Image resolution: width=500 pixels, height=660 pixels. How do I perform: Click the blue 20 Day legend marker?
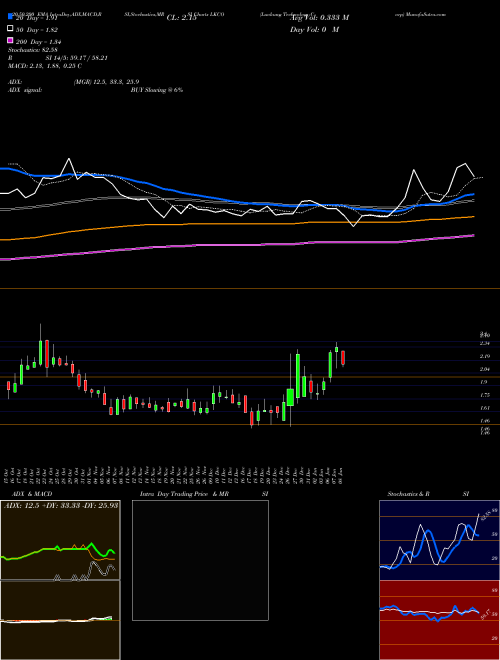tap(10, 17)
